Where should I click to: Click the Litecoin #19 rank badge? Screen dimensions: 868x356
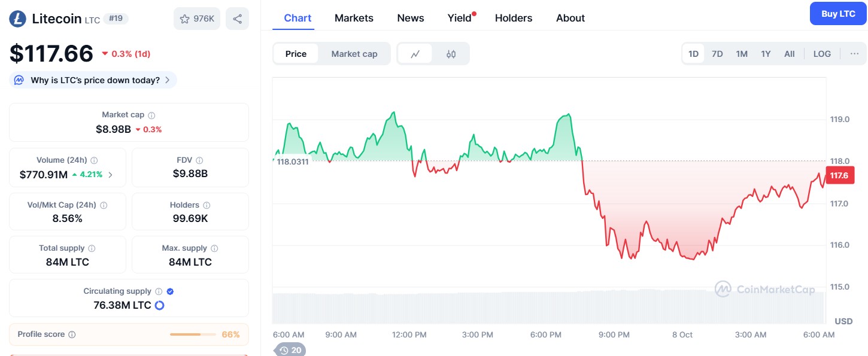116,19
